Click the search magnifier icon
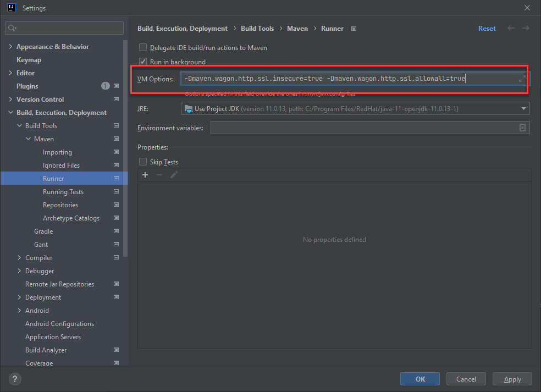This screenshot has height=392, width=541. 12,28
